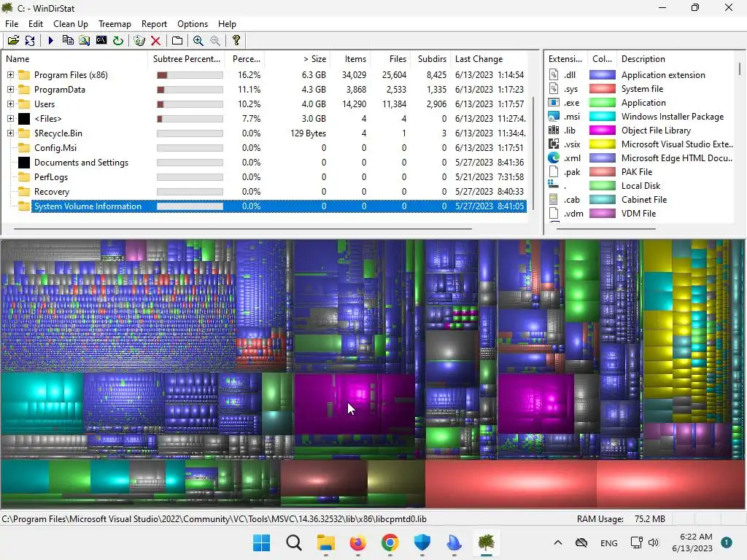Click the taskbar clock showing 6:22 AM
Screen dimensions: 747x560
point(692,542)
